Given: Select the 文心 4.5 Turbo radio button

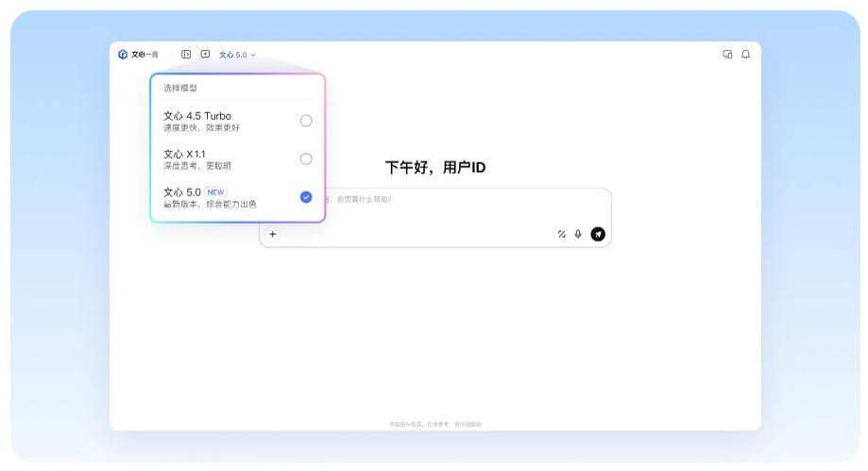Looking at the screenshot, I should 305,121.
